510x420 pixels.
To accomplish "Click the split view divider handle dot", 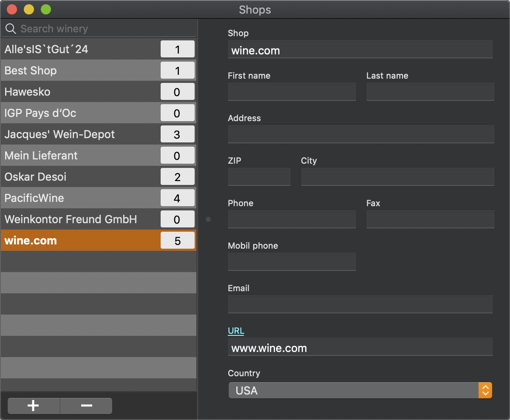I will pos(208,219).
